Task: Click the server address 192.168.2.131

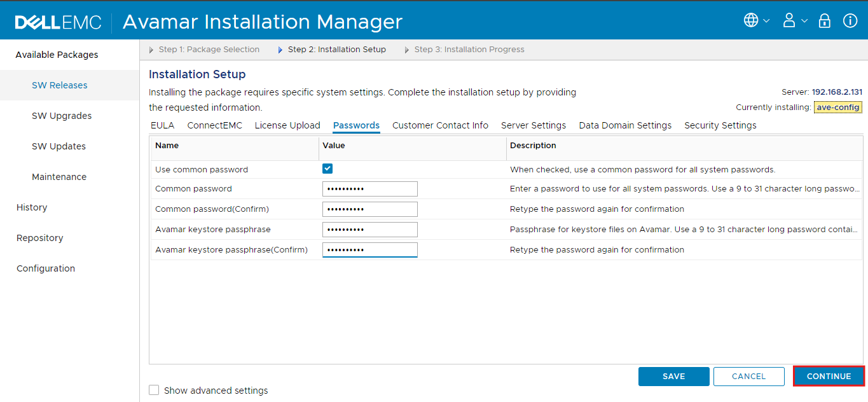Action: (837, 92)
